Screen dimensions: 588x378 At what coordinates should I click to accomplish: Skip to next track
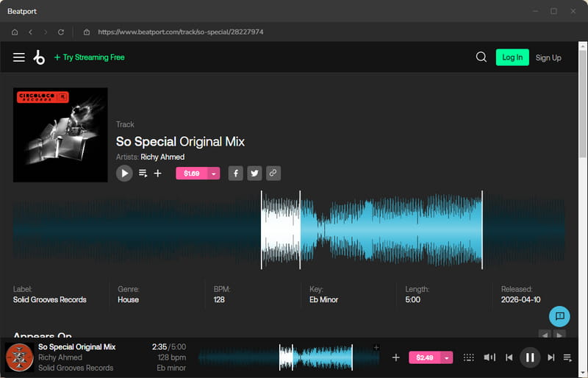pos(551,357)
